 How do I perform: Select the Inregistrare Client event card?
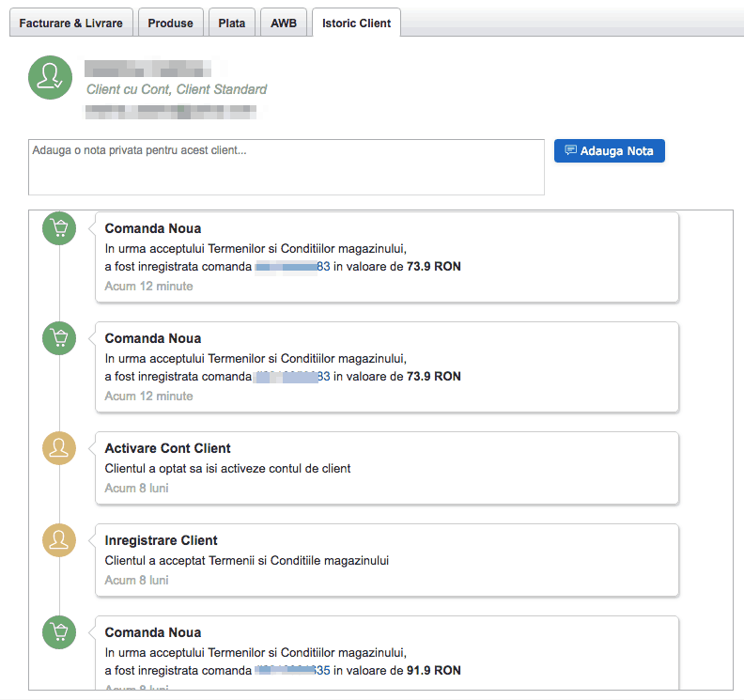pos(386,560)
